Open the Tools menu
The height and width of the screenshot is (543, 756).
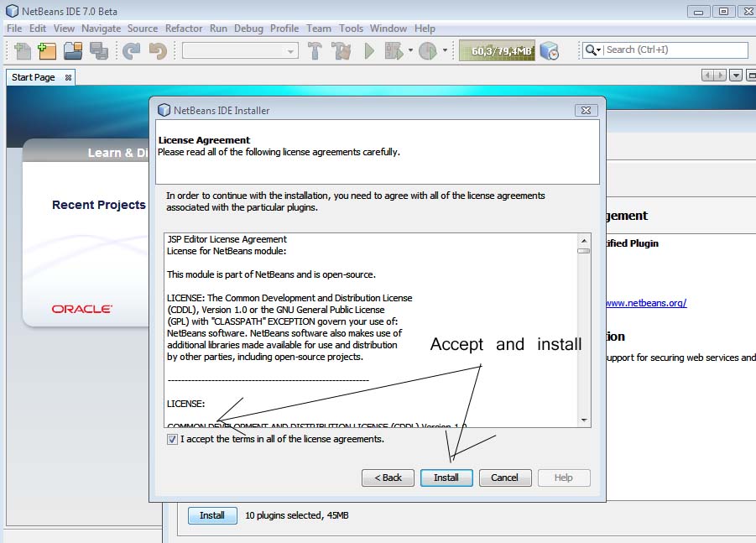(351, 29)
